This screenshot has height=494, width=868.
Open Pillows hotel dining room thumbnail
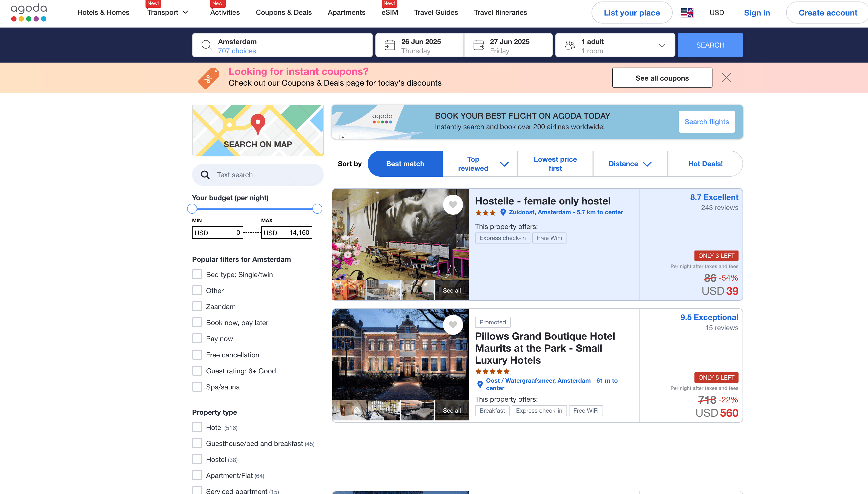(383, 410)
